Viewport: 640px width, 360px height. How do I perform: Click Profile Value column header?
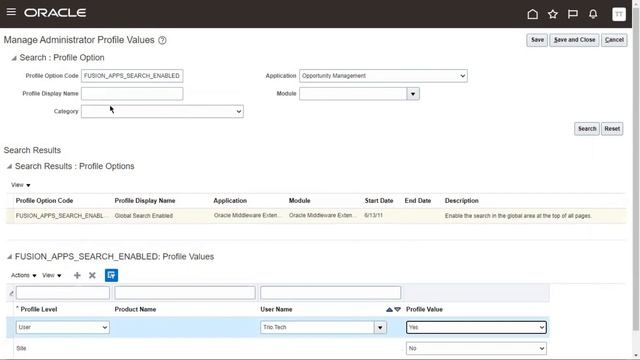(x=424, y=310)
